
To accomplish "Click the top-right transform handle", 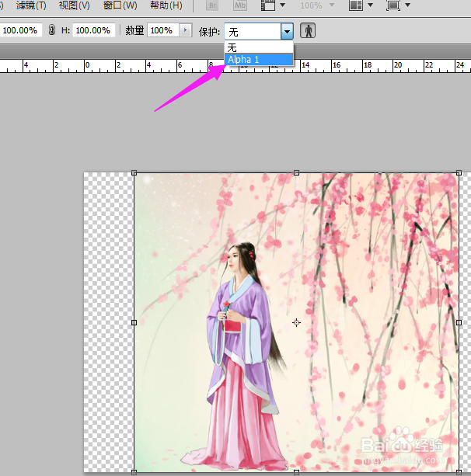I will [x=459, y=173].
